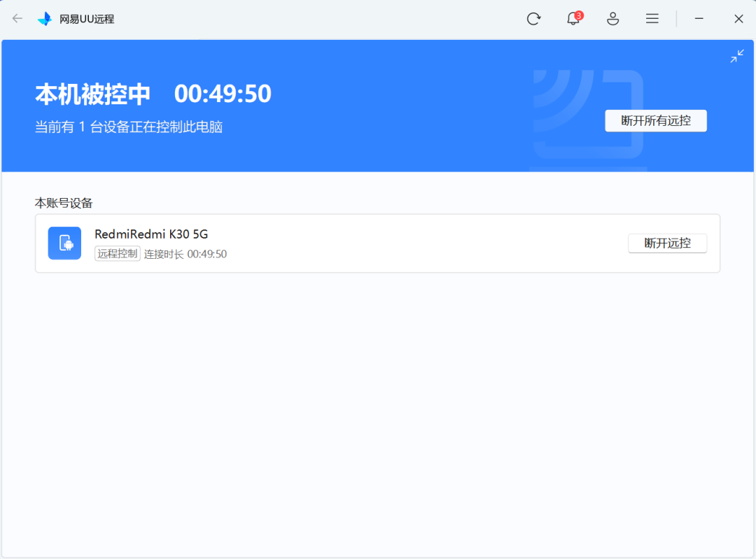Open the notifications bell with 3 alerts

click(x=573, y=19)
